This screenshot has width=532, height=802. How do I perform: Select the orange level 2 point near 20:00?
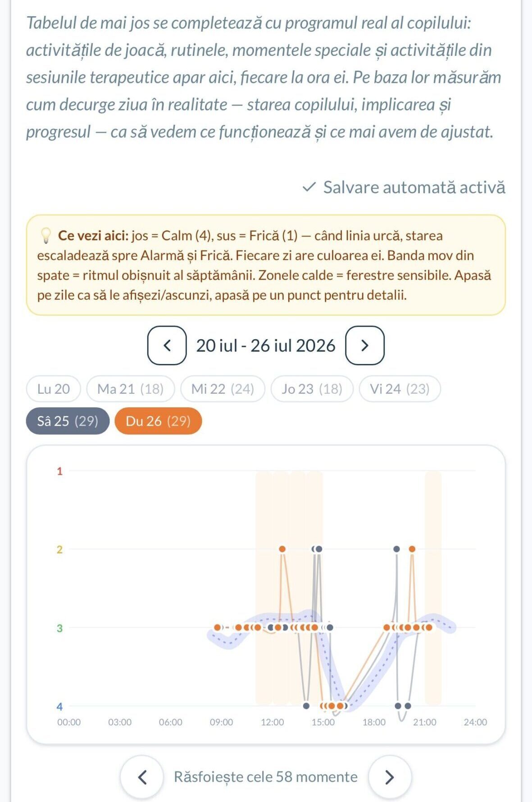coord(412,549)
